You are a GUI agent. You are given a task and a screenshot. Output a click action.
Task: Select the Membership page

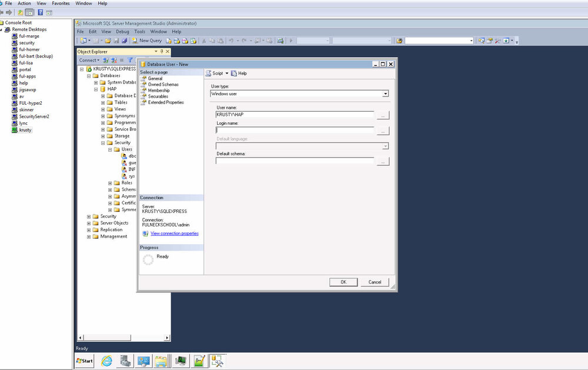click(159, 91)
